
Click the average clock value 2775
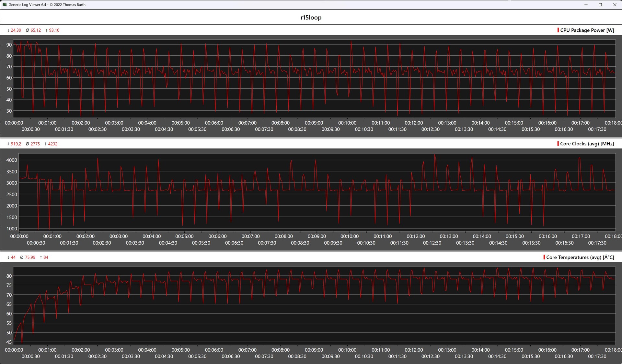pyautogui.click(x=35, y=144)
